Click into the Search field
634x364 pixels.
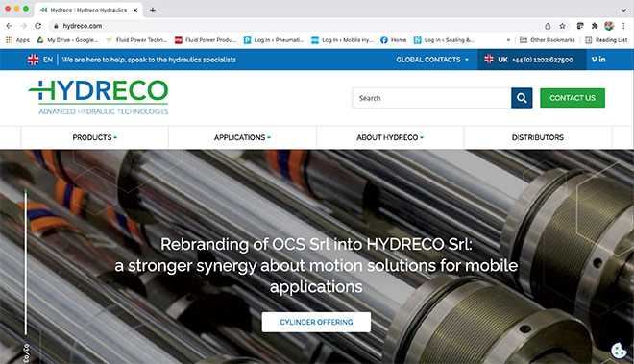pos(431,98)
